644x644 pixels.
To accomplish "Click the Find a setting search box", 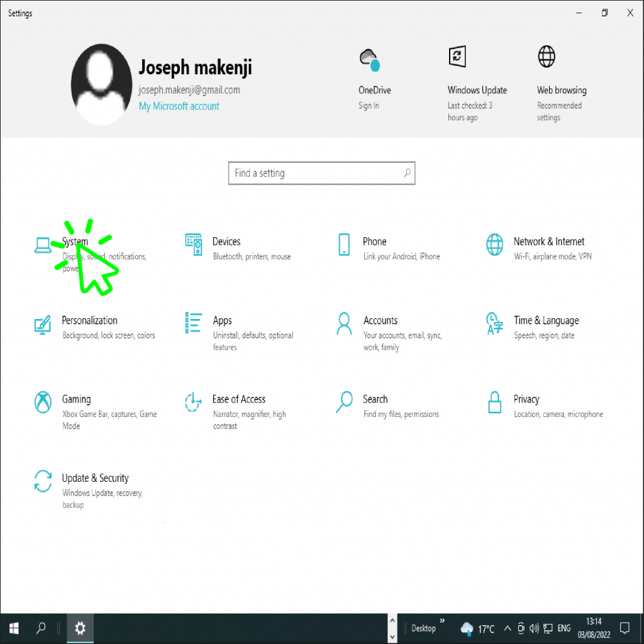I will [321, 173].
